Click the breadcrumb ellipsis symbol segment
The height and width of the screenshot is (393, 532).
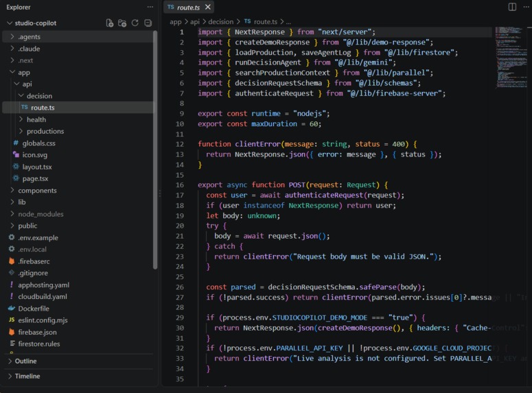288,22
